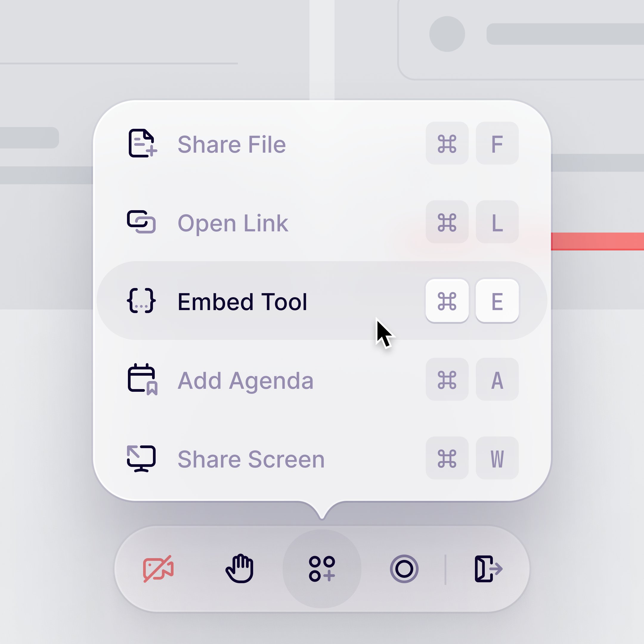Select the Share File menu entry
The image size is (644, 644).
(x=322, y=143)
